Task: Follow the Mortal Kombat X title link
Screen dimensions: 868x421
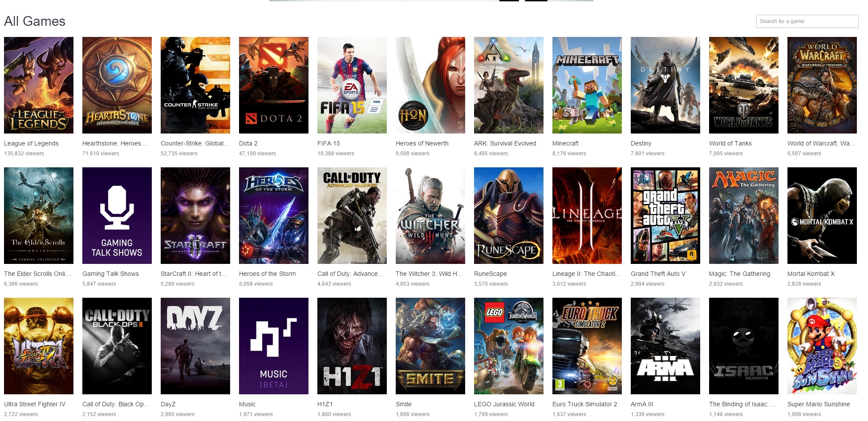Action: [x=811, y=274]
